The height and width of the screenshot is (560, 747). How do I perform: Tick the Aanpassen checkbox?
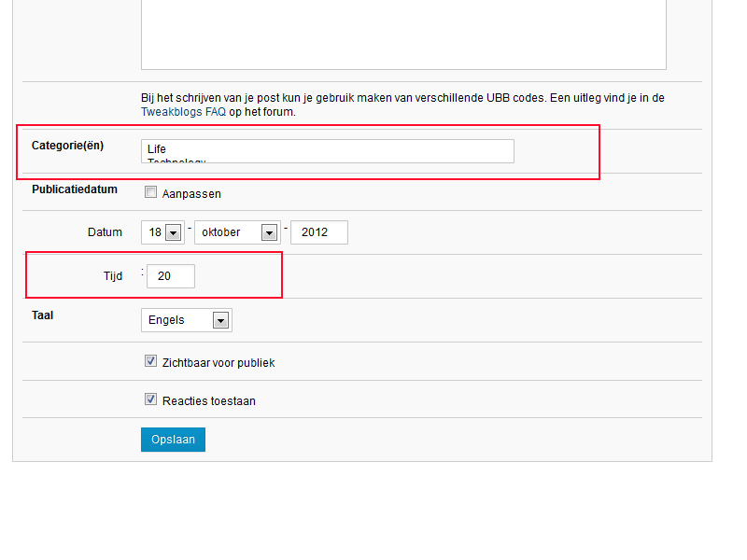click(x=150, y=192)
